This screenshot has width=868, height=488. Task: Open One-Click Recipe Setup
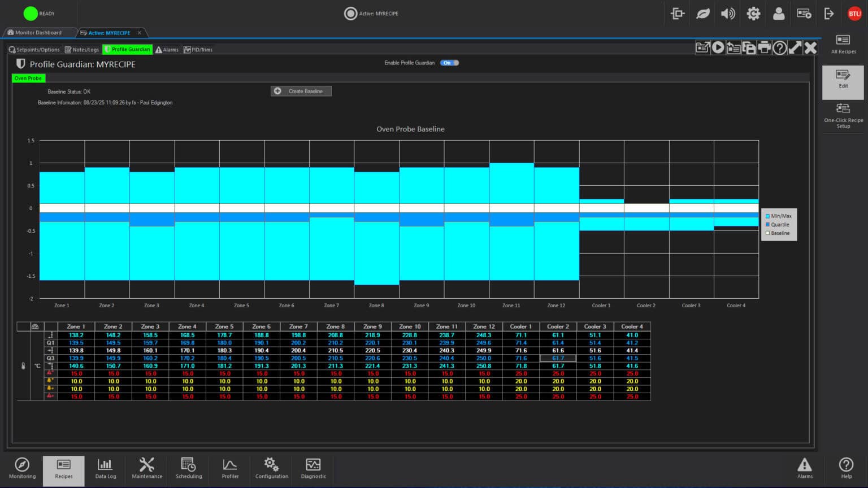pyautogui.click(x=843, y=115)
